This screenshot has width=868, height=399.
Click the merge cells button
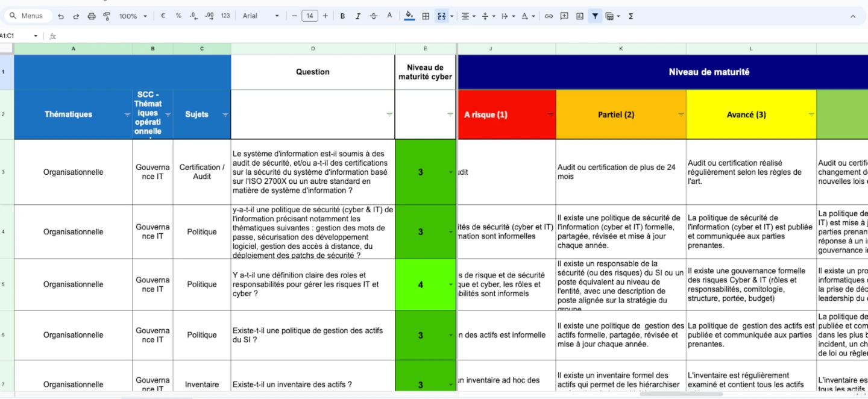[441, 16]
